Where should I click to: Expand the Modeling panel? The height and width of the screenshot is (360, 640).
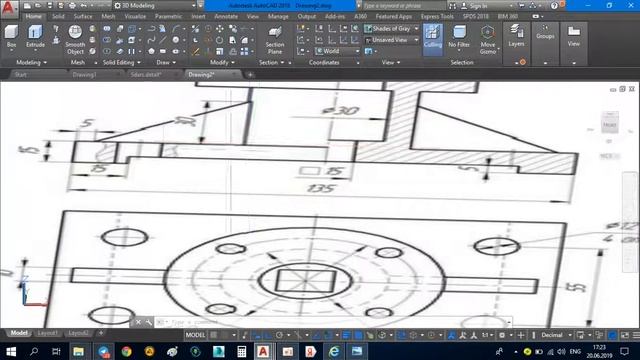31,62
